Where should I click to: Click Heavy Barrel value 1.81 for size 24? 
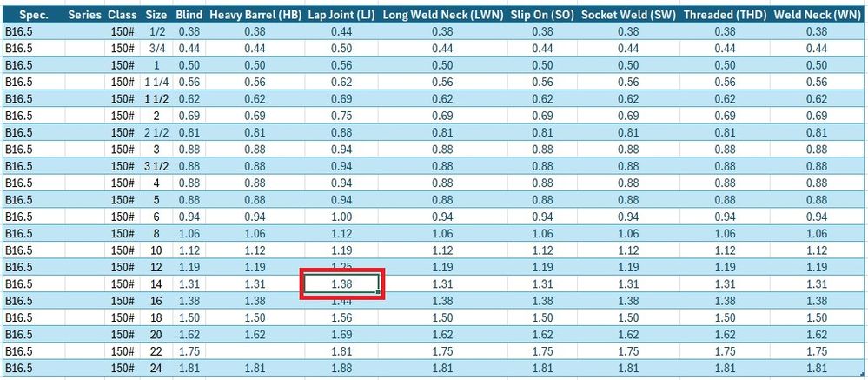[255, 368]
